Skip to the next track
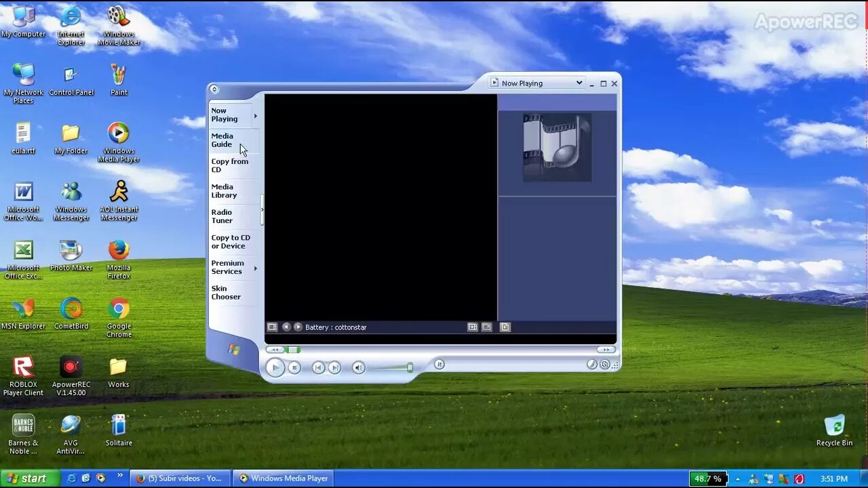 click(334, 367)
